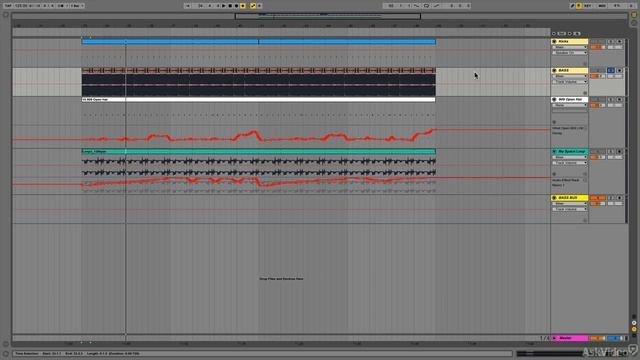Viewport: 640px width, 360px height.
Task: Unsolo the highlighted BASS track
Action: click(x=611, y=70)
